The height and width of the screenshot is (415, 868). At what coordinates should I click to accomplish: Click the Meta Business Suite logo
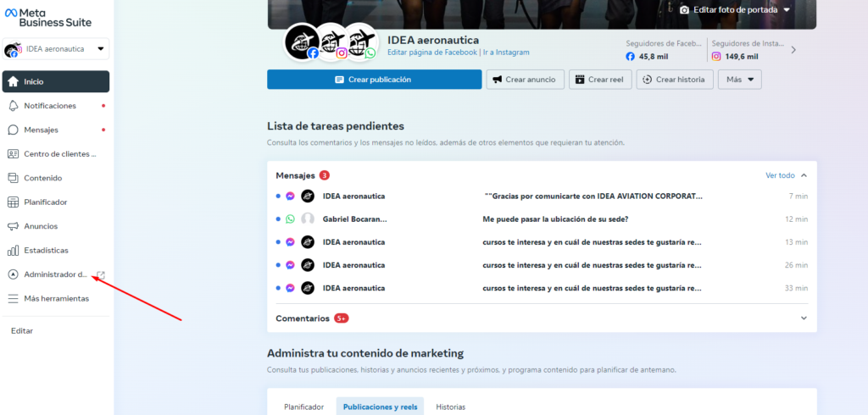(x=48, y=17)
